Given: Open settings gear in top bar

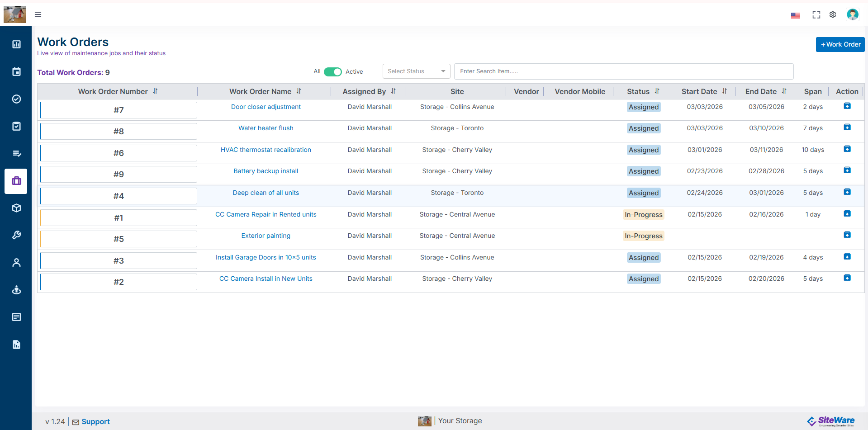Looking at the screenshot, I should point(833,15).
